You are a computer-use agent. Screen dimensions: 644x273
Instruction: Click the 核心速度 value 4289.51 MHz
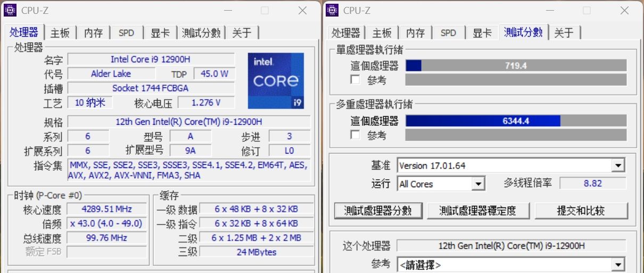pos(107,209)
